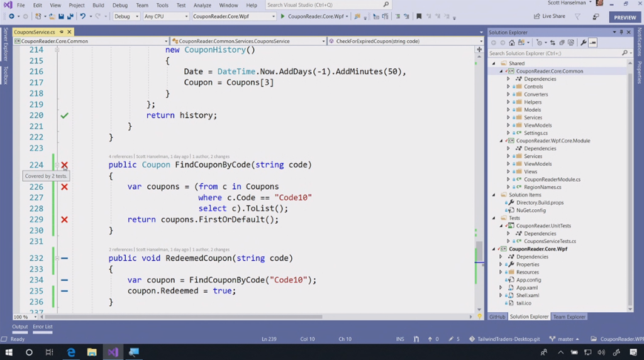Toggle the Preview Selected Items button

tap(593, 43)
